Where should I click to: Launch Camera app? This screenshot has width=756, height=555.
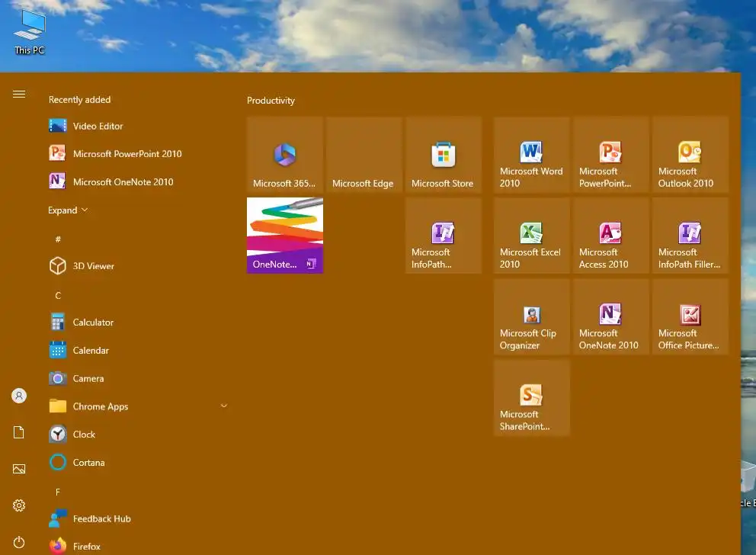[139, 379]
